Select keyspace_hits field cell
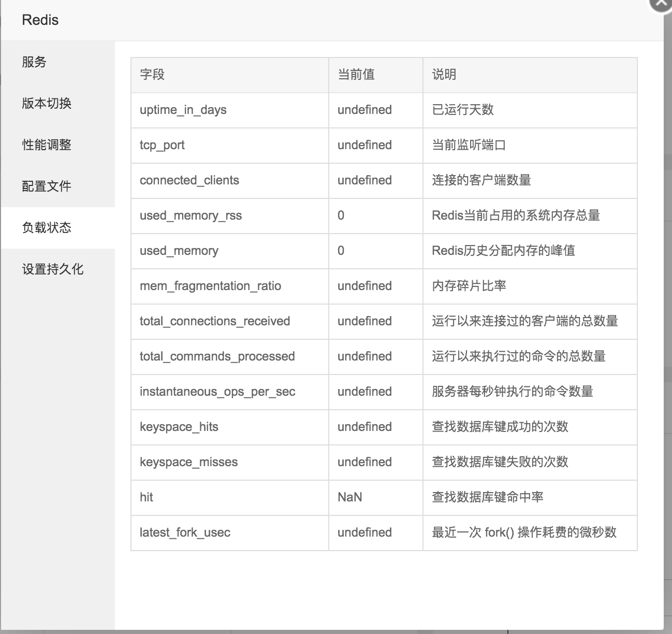The image size is (672, 634). point(230,427)
